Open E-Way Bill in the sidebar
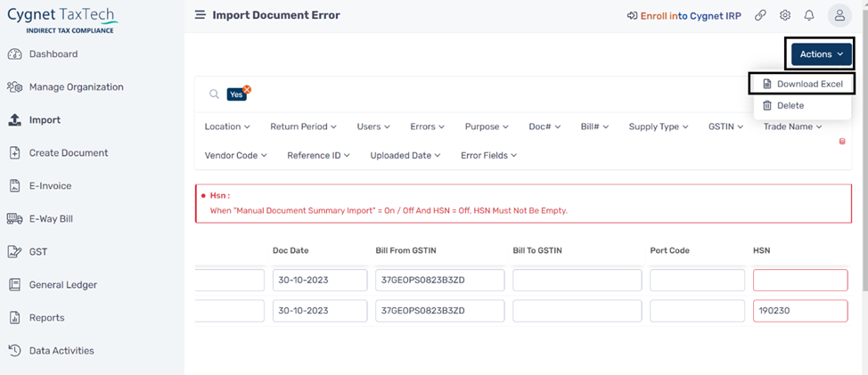Viewport: 868px width, 375px height. coord(51,219)
